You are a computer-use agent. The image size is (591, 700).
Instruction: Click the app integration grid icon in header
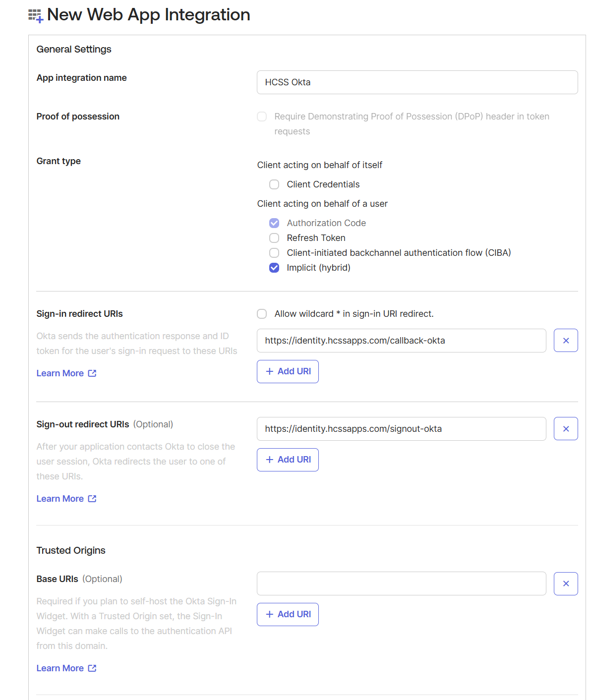[x=36, y=15]
